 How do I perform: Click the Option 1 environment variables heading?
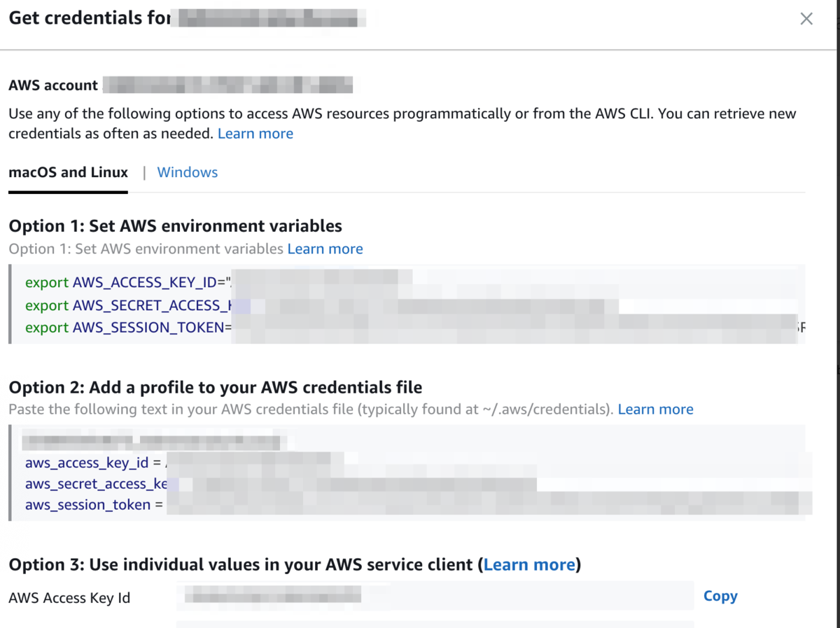[x=175, y=226]
